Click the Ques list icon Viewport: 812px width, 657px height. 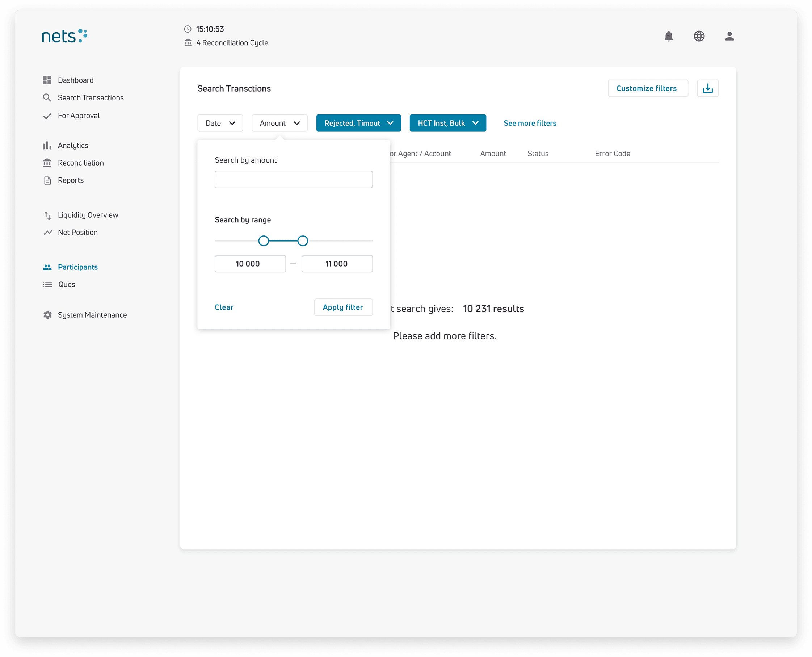click(47, 285)
